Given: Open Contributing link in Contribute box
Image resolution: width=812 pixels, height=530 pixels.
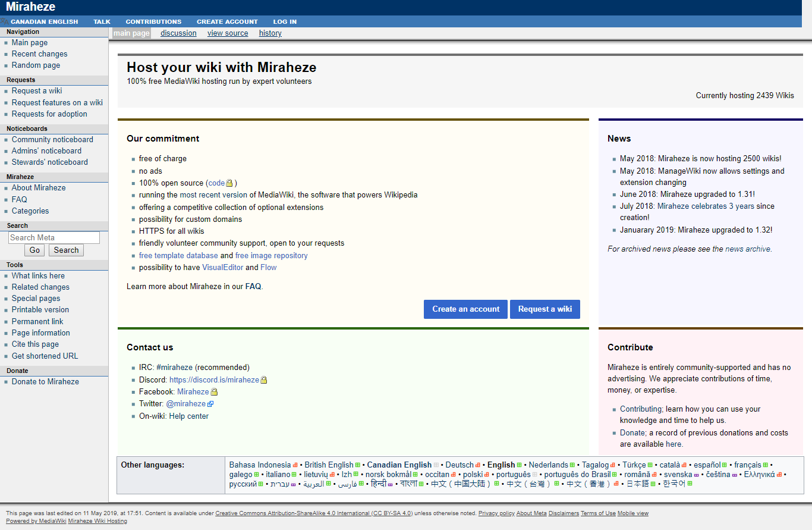Looking at the screenshot, I should (641, 409).
